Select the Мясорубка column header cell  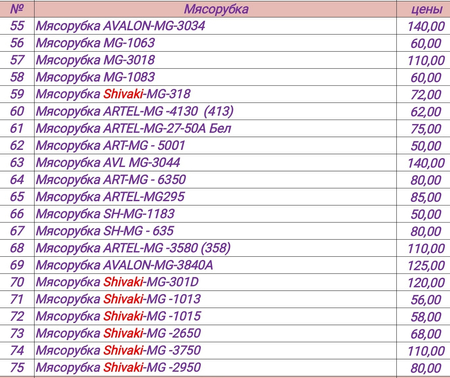[x=215, y=9]
